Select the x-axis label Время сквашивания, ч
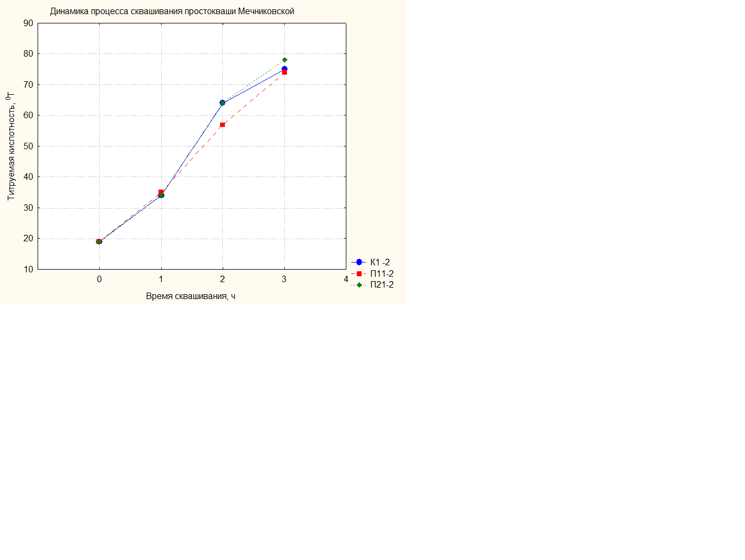The width and height of the screenshot is (745, 560). pos(191,296)
